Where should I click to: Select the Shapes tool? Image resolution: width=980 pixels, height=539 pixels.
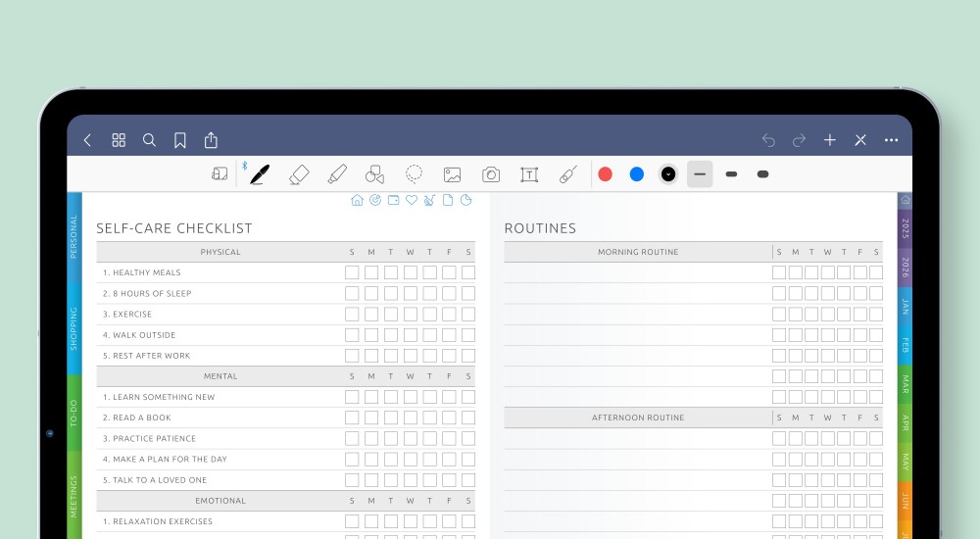coord(375,174)
